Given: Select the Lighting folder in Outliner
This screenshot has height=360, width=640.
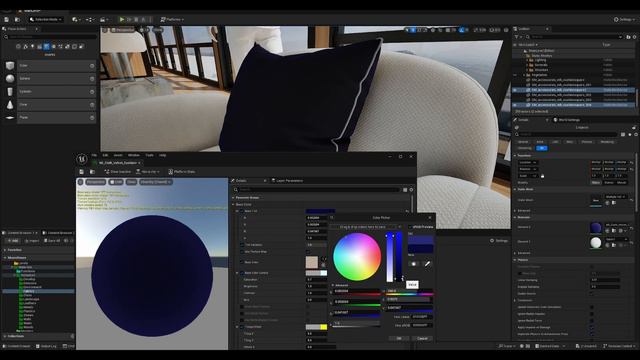Looking at the screenshot, I should pyautogui.click(x=540, y=60).
